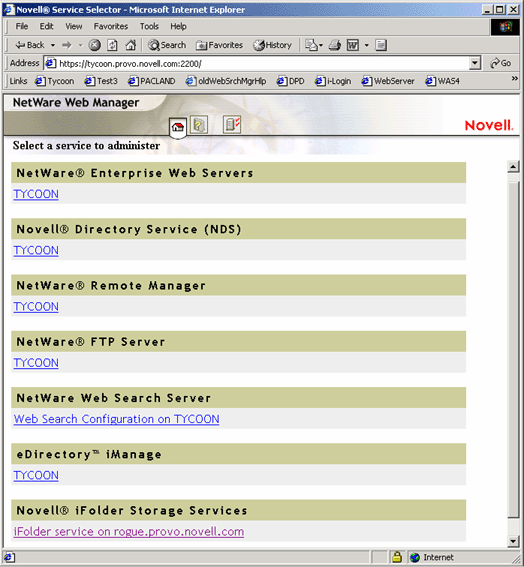Open the Favorites menu
Viewport: 524px width, 567px height.
click(111, 26)
